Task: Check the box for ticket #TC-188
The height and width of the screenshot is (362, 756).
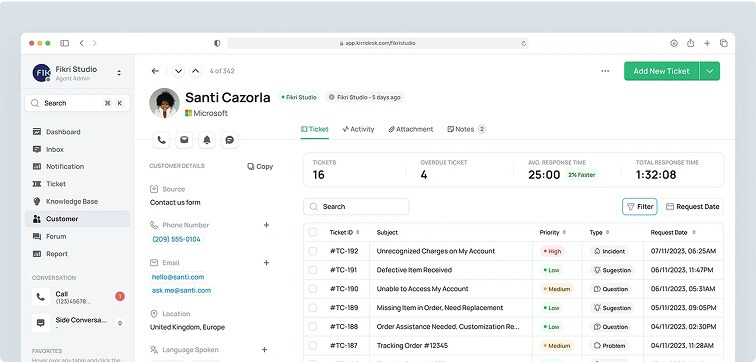Action: point(313,326)
